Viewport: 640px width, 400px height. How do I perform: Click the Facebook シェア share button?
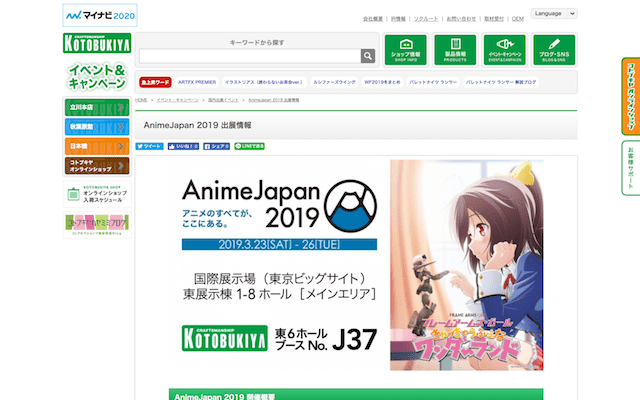point(217,146)
